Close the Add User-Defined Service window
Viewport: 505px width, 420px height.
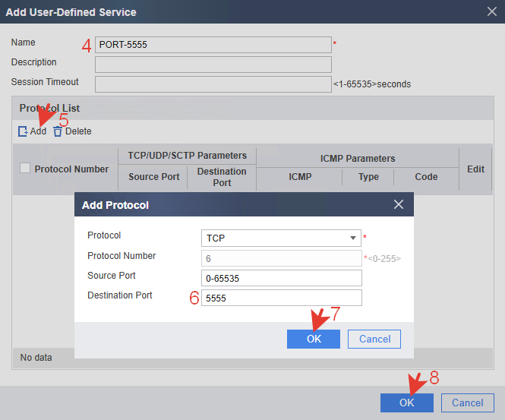(x=491, y=11)
